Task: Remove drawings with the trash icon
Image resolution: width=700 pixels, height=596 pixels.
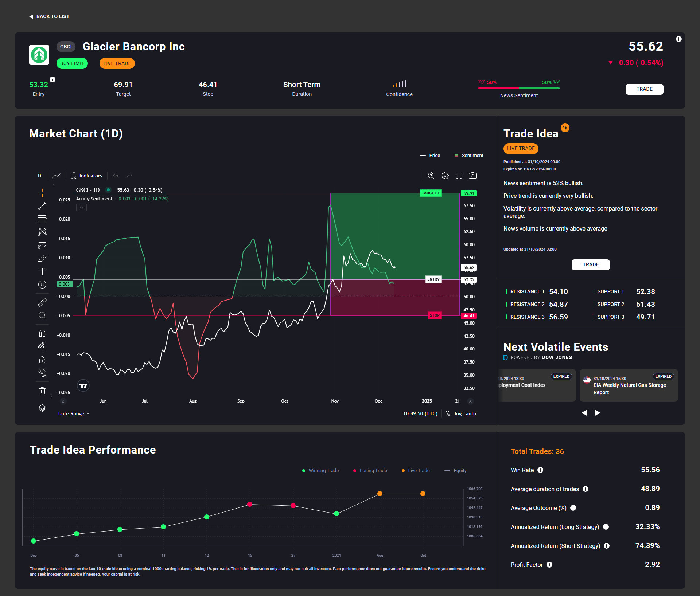Action: pos(42,391)
